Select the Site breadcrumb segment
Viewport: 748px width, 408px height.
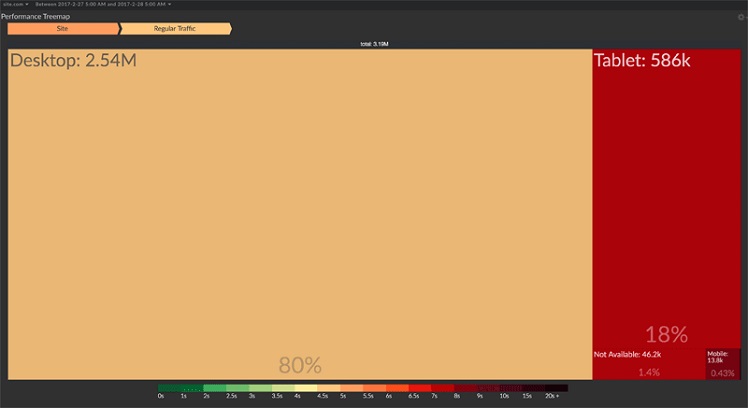[63, 29]
